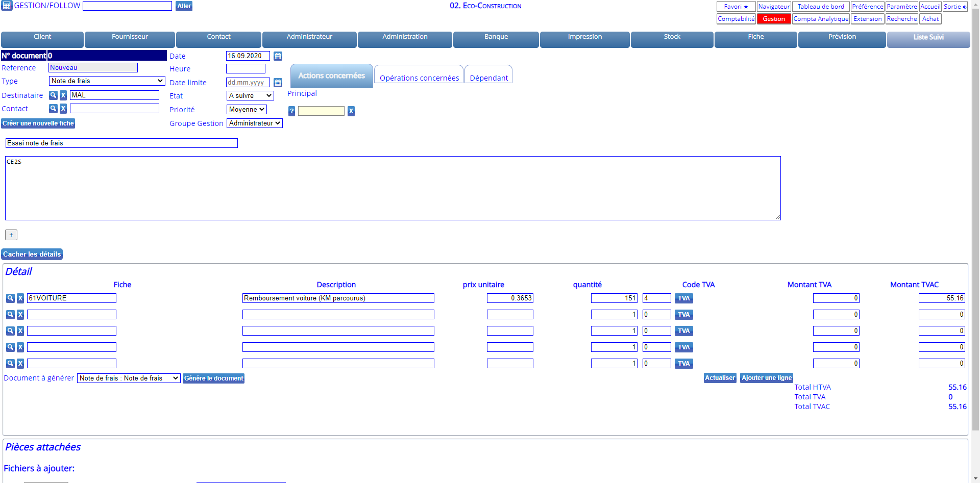Switch to Opérations concernées tab
Image resolution: width=980 pixels, height=483 pixels.
pyautogui.click(x=419, y=78)
